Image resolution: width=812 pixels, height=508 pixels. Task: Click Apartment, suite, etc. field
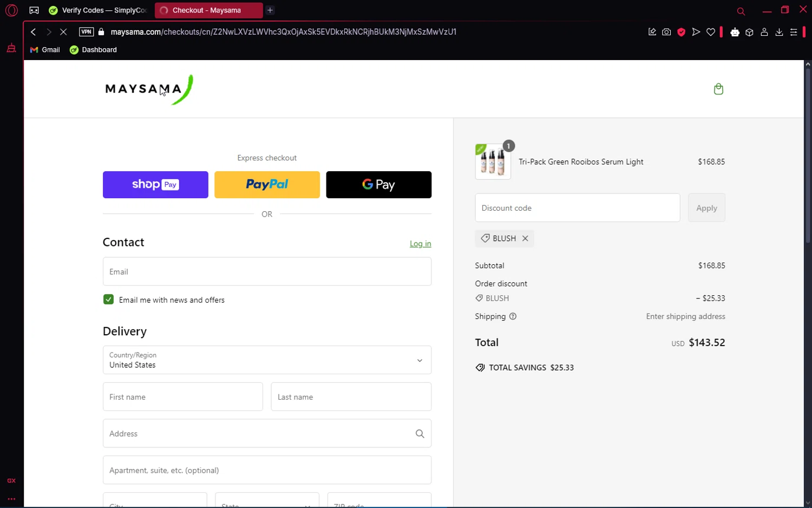[267, 470]
